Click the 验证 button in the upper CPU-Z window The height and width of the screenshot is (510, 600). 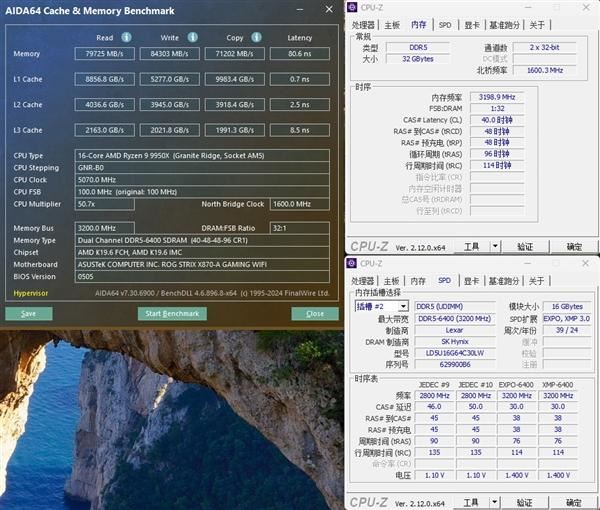[525, 246]
